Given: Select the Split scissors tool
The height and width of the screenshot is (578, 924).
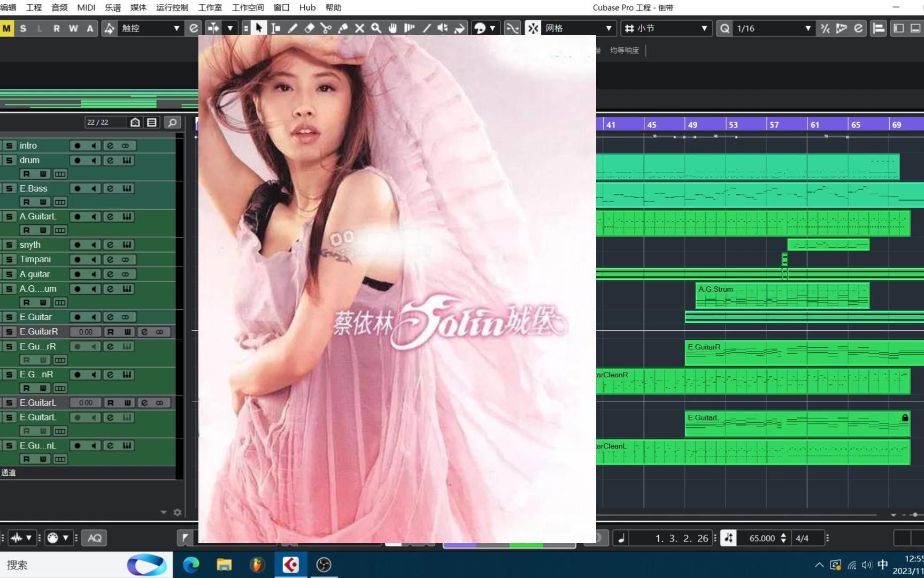Looking at the screenshot, I should coord(326,28).
